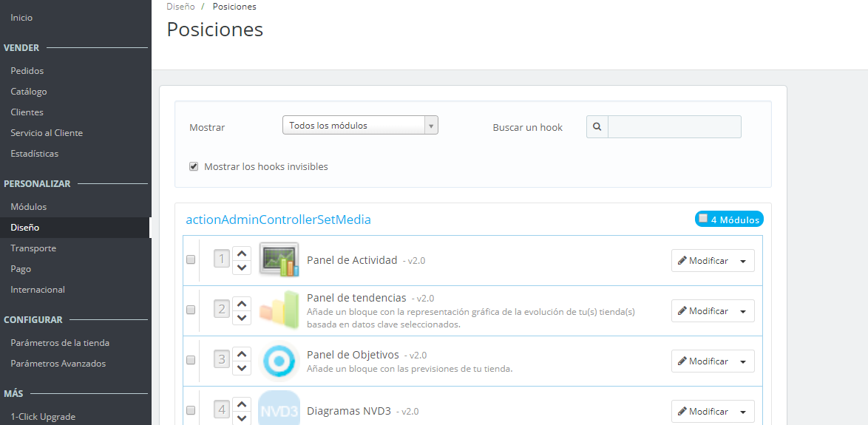
Task: Click Modificar button for Panel de tendencias
Action: [703, 311]
